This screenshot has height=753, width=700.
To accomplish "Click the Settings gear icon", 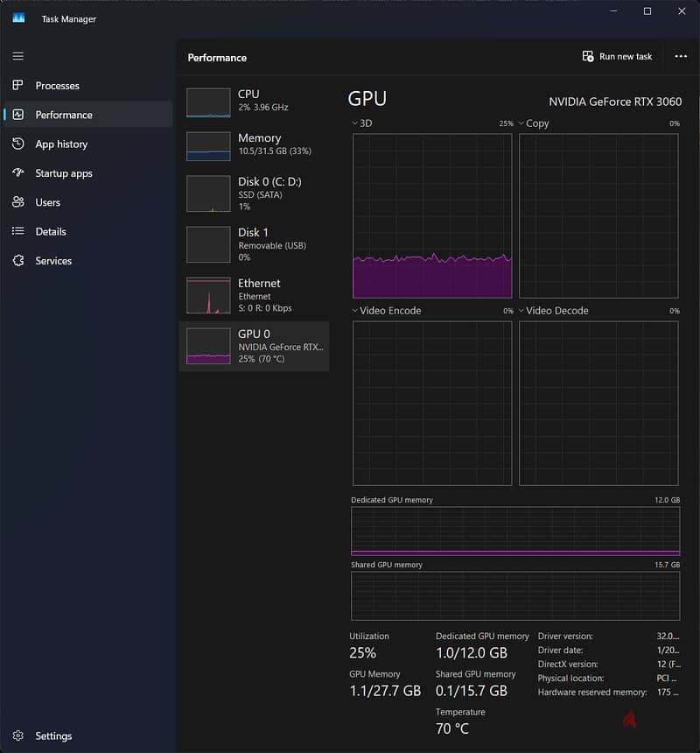I will pos(18,735).
